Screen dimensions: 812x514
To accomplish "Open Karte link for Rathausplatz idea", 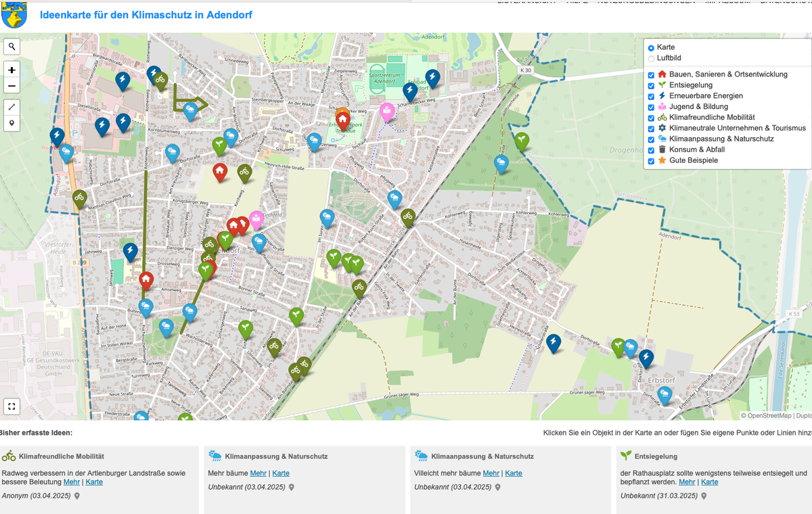I will tap(709, 482).
